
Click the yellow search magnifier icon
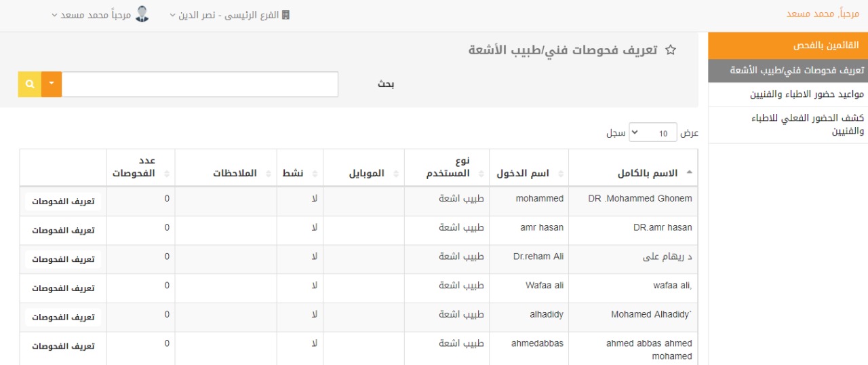30,84
